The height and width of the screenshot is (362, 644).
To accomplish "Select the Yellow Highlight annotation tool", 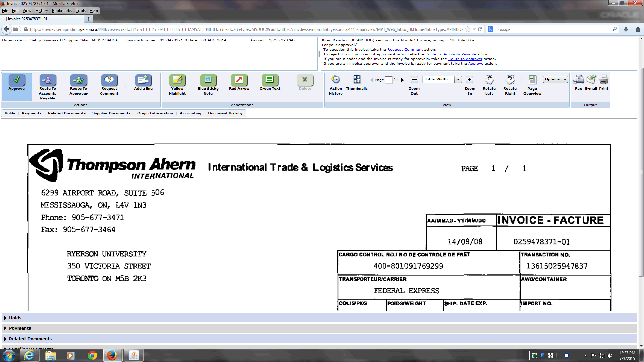I will pos(177,80).
